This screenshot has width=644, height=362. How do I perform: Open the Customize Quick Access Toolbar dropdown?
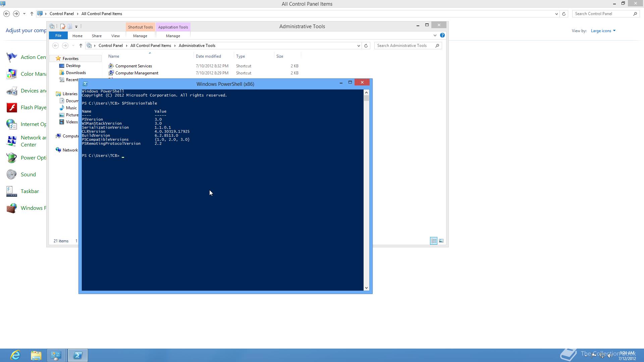(76, 26)
